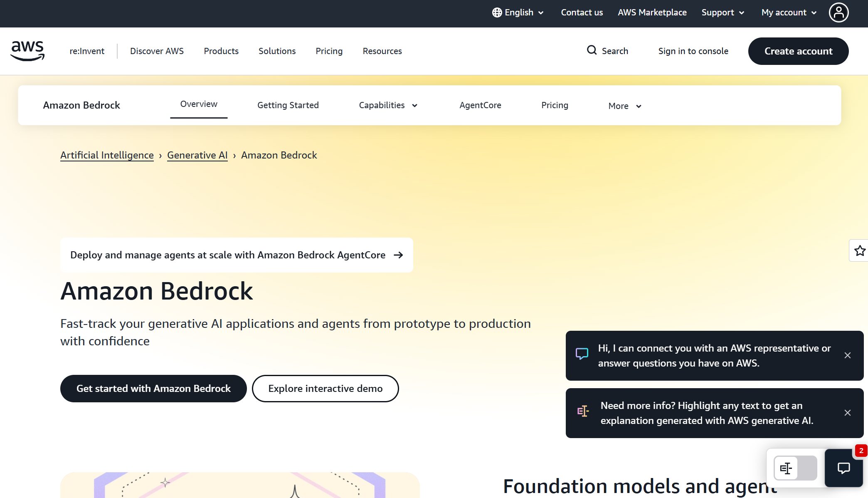The image size is (868, 498).
Task: Select Products in the top navigation
Action: 221,51
